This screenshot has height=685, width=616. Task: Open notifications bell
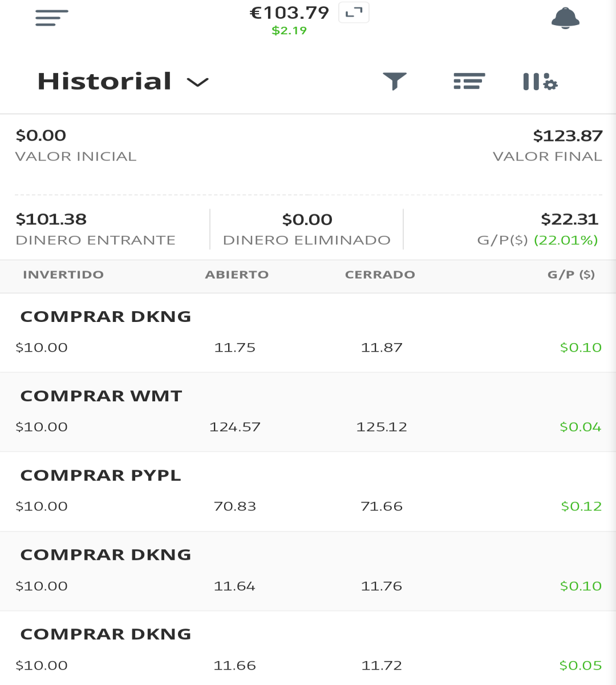[x=565, y=18]
